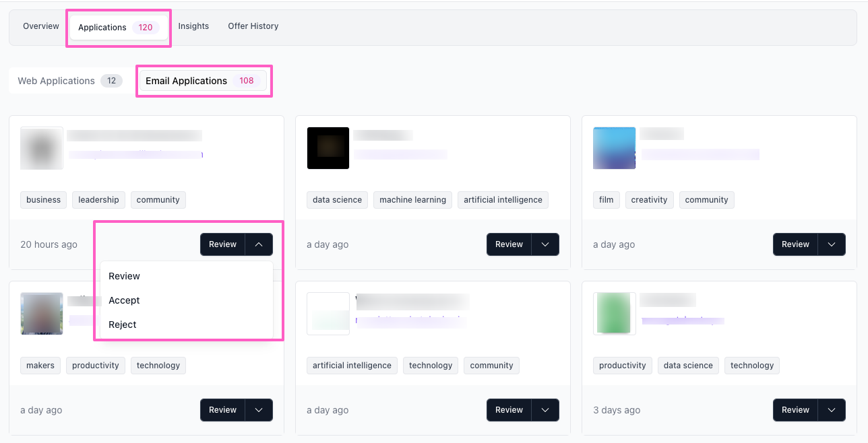Click Review on the machine learning card

click(509, 244)
